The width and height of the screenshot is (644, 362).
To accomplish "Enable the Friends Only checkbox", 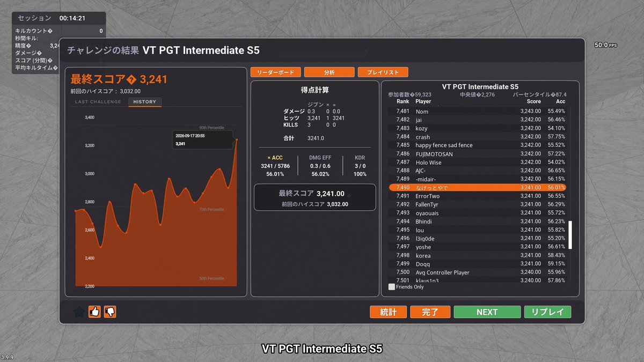I will pos(392,287).
